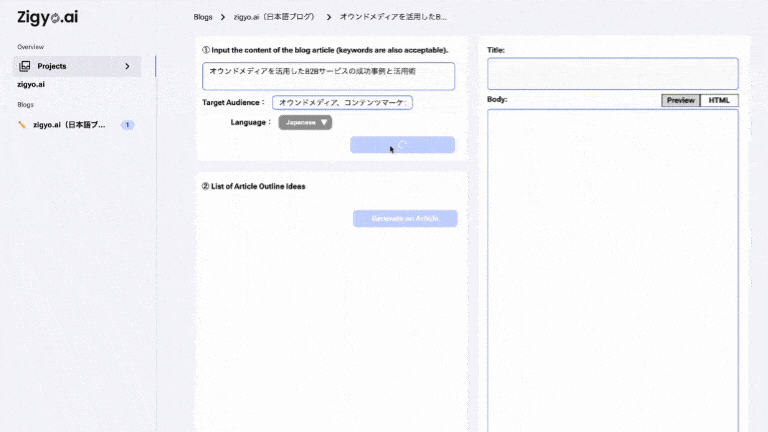Switch to the HTML tab
This screenshot has width=768, height=432.
[x=718, y=100]
